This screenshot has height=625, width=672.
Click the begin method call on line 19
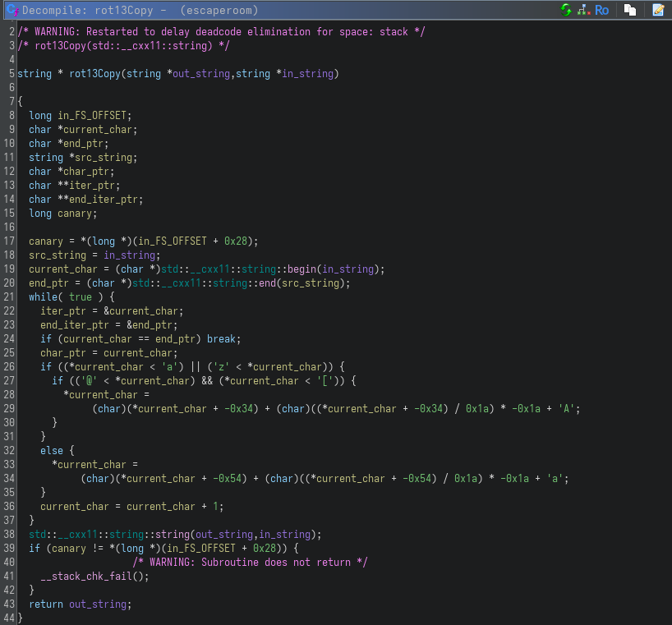(301, 269)
